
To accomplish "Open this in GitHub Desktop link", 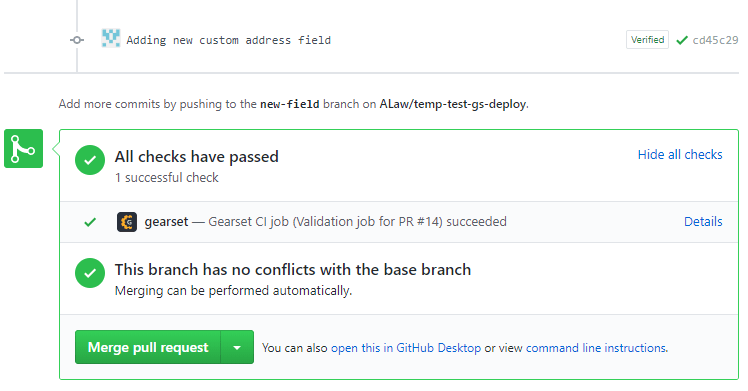I will click(x=406, y=348).
